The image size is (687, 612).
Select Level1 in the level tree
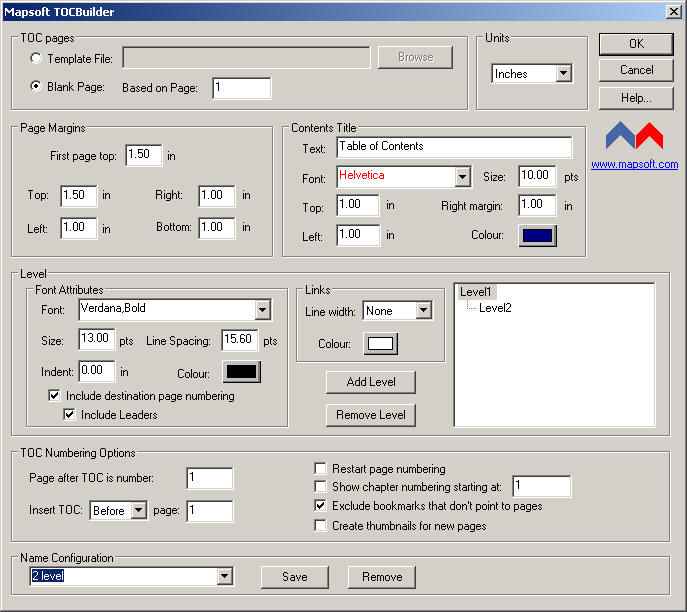coord(476,292)
